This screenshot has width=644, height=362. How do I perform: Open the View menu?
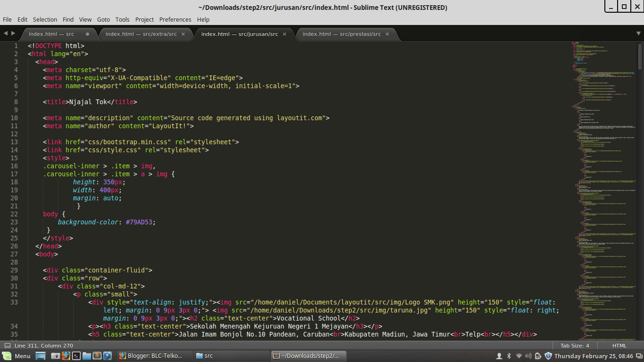tap(85, 19)
